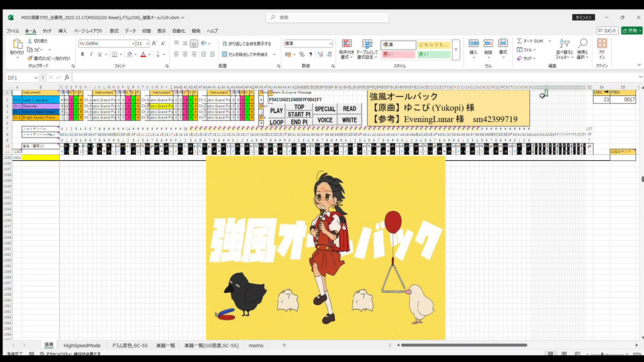Screen dimensions: 644x362
Task: Collapse the ribbon with the chevron
Action: pyautogui.click(x=639, y=65)
